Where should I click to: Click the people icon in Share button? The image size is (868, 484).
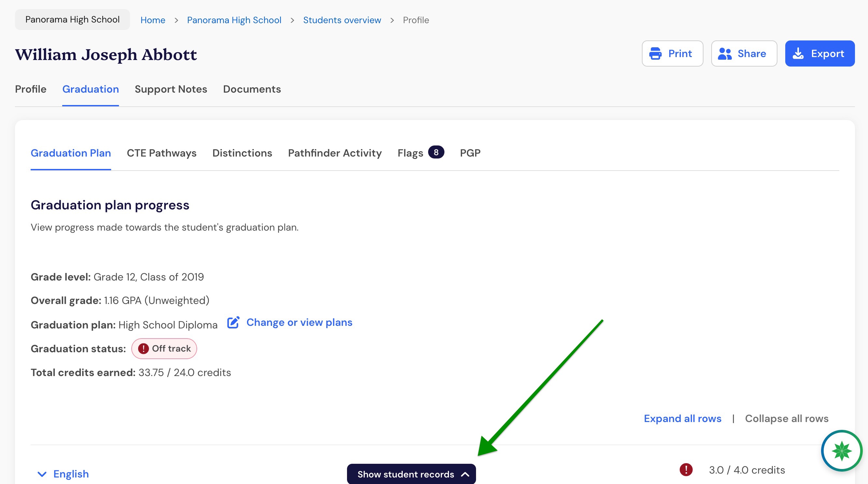tap(724, 53)
